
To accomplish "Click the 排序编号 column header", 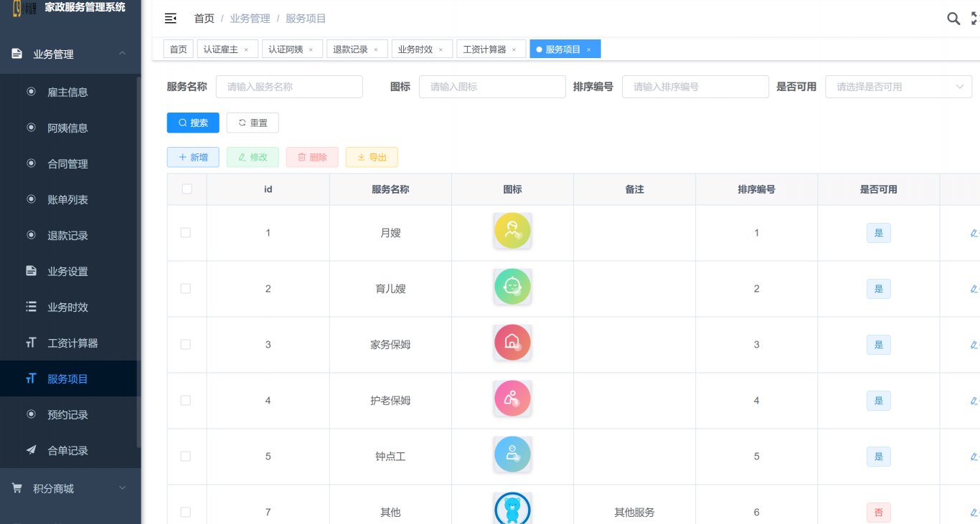I will click(x=756, y=189).
